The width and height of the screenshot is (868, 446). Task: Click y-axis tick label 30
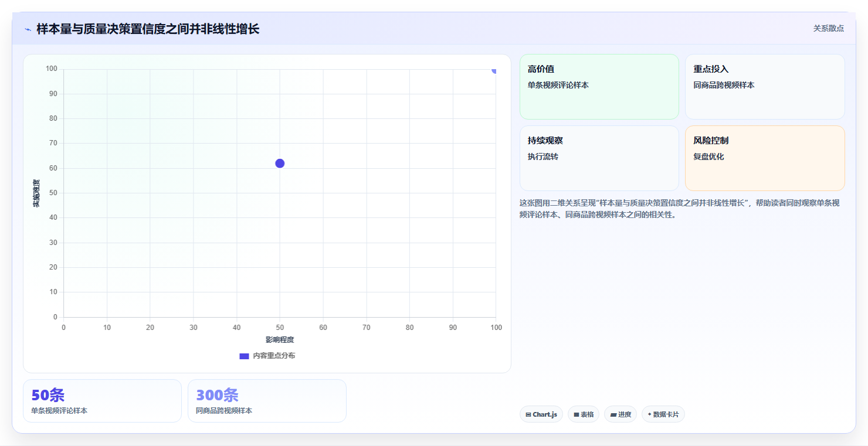click(53, 243)
